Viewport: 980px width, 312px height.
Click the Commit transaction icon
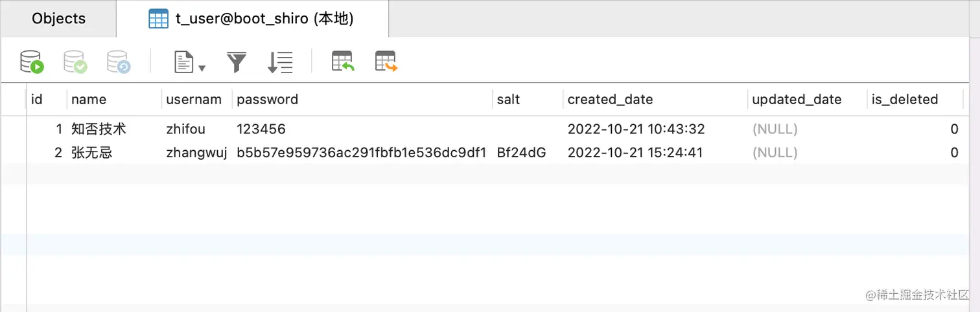coord(75,62)
